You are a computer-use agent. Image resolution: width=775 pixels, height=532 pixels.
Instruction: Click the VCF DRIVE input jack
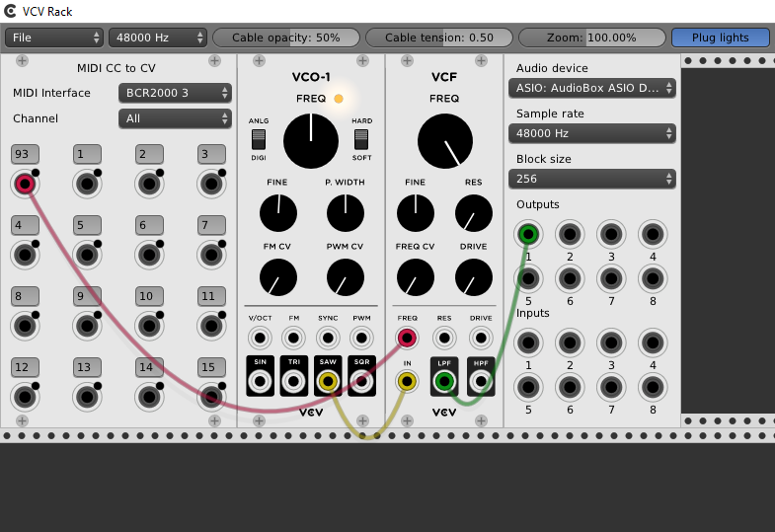(481, 339)
